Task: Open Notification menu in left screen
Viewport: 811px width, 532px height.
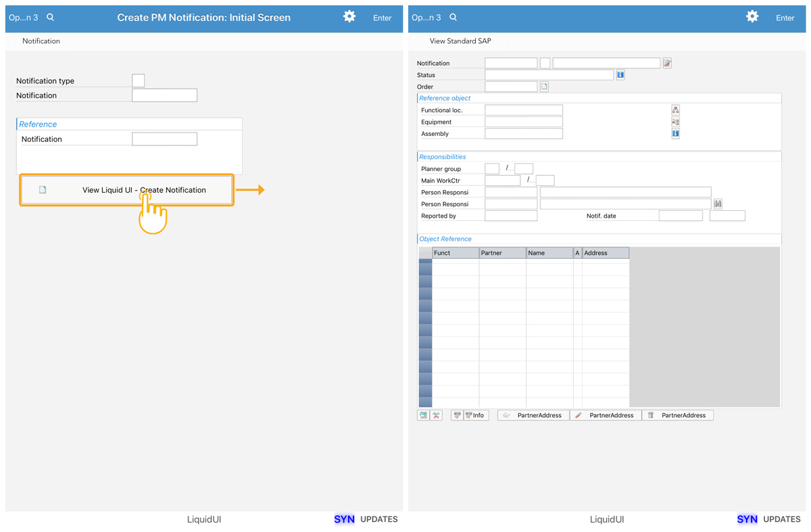Action: coord(41,41)
